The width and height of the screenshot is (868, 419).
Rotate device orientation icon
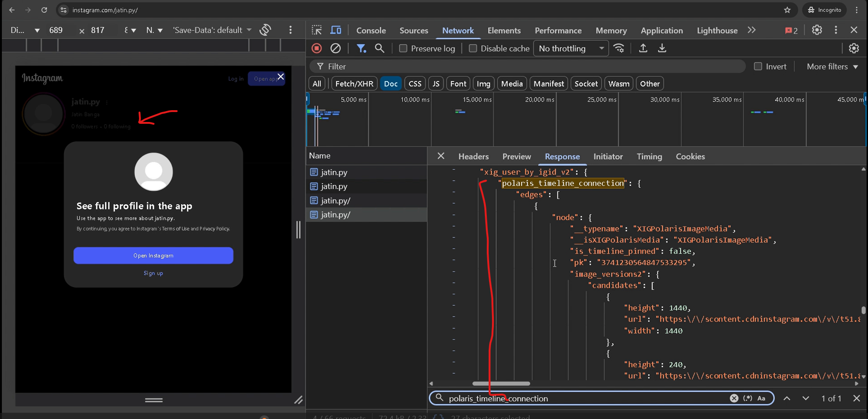pos(265,30)
